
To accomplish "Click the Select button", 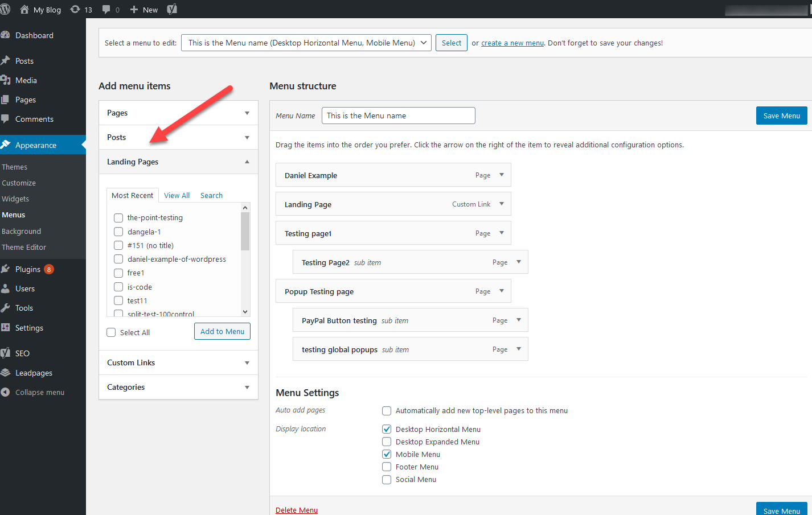I will 452,43.
